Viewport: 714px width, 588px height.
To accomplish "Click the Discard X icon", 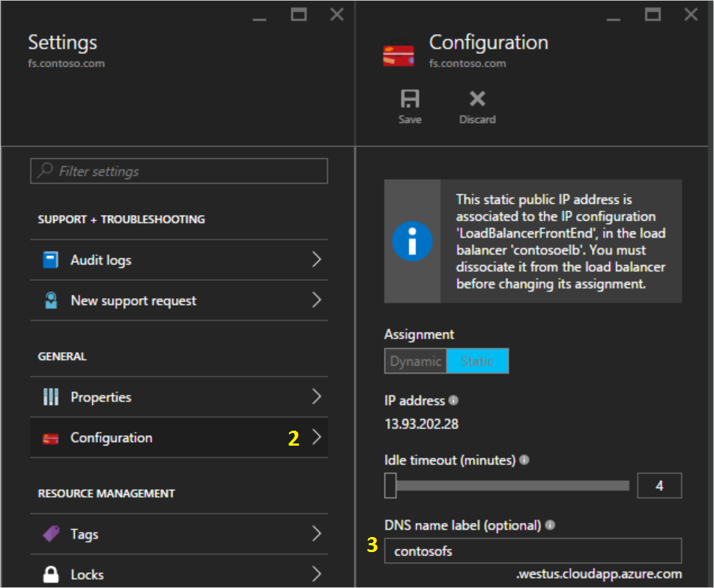I will [x=477, y=98].
